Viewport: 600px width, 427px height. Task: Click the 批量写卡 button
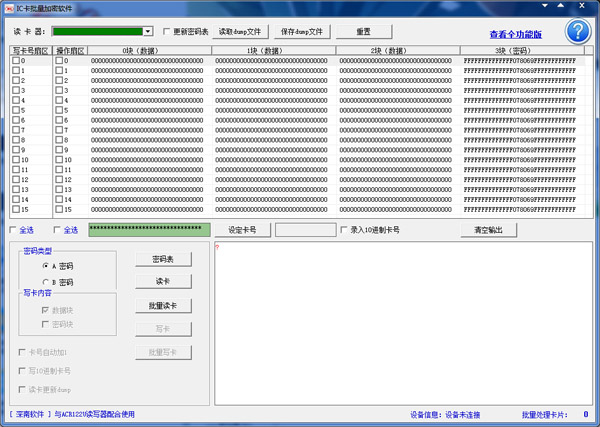(163, 352)
